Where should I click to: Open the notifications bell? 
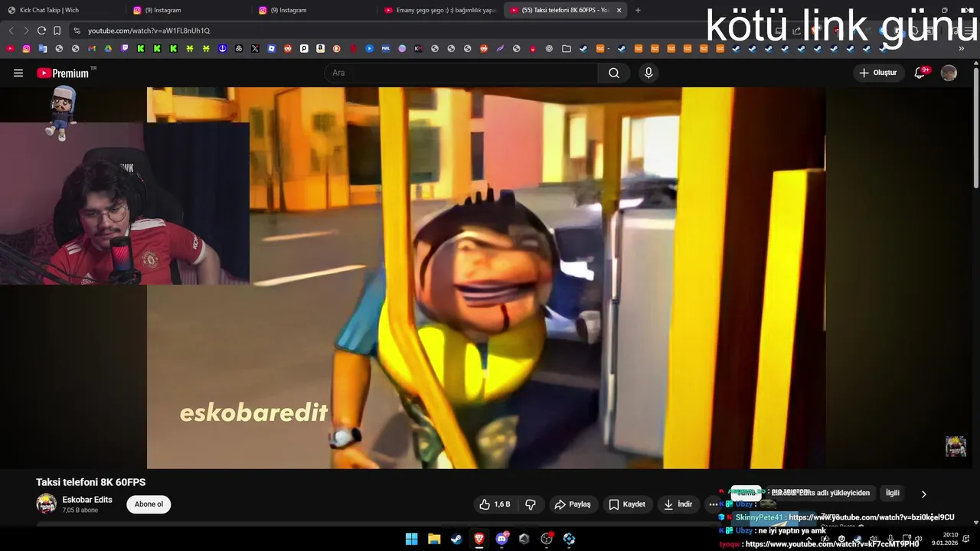(x=920, y=73)
